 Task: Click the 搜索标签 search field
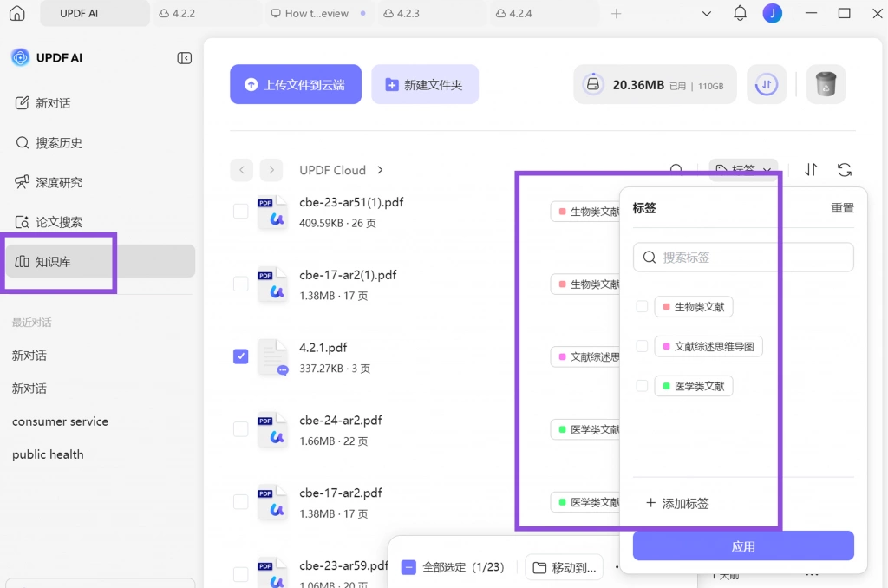click(743, 258)
